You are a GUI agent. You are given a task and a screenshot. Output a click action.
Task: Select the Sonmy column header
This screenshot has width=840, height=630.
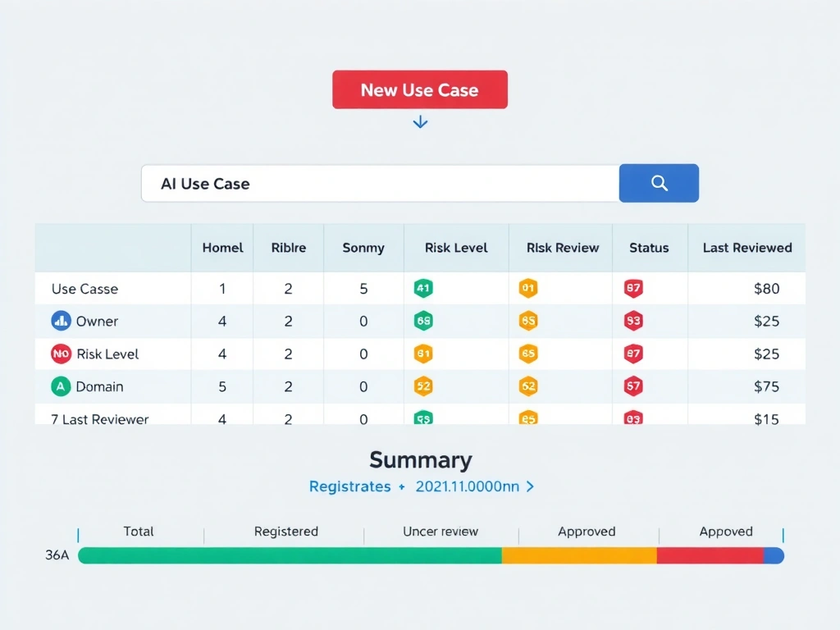(363, 248)
